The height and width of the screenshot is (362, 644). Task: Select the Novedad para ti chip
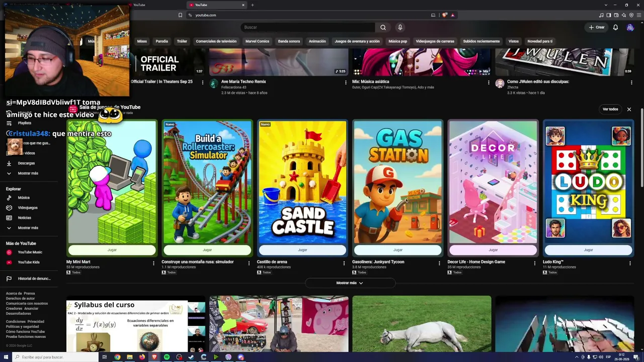(x=540, y=41)
